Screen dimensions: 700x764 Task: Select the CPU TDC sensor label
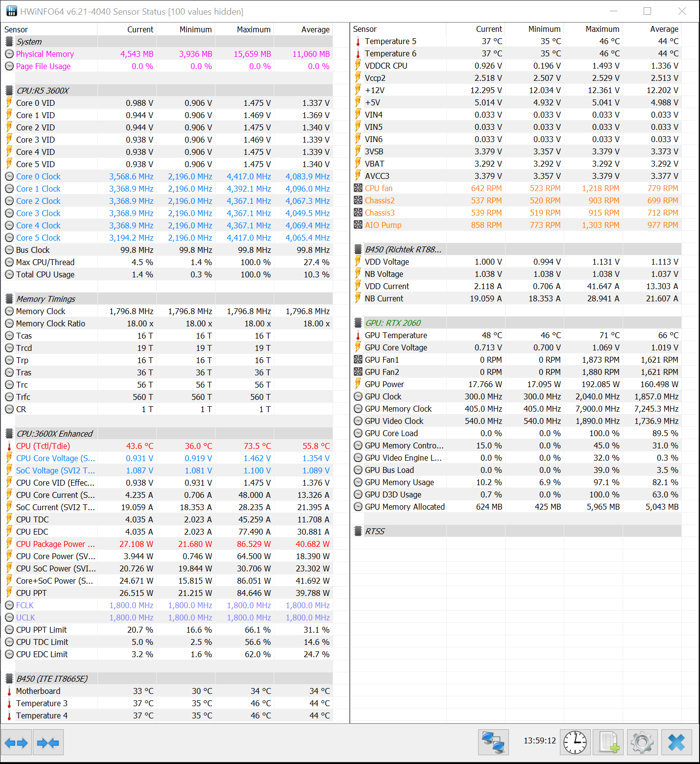(x=32, y=519)
